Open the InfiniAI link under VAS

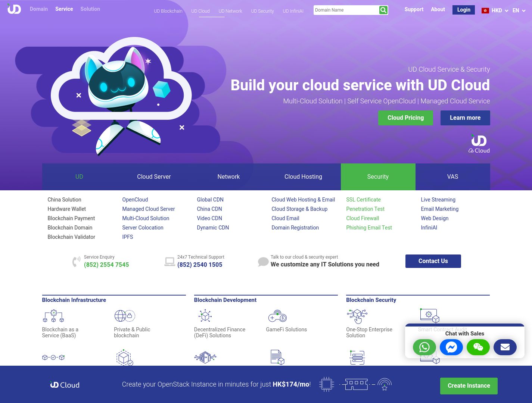[x=429, y=228]
